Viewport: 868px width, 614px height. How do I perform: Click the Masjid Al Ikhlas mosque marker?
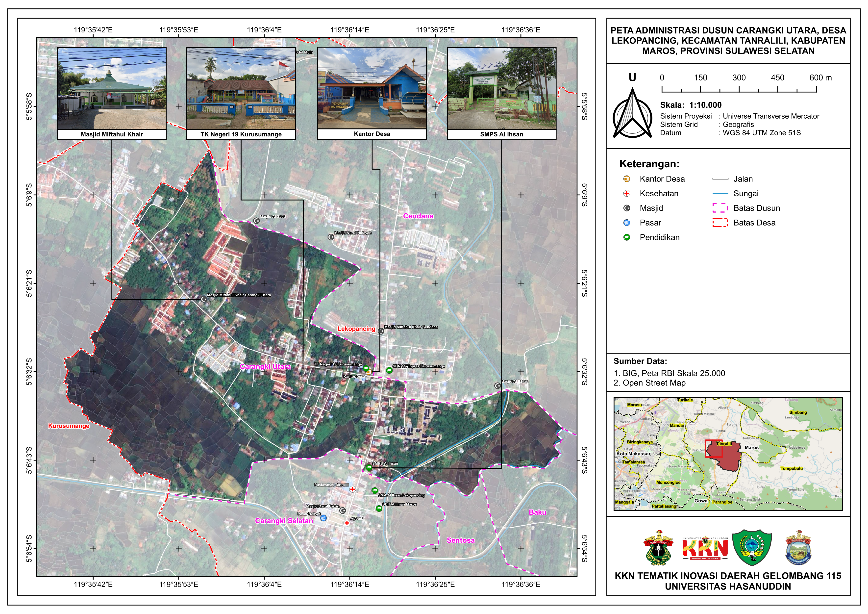pos(498,386)
